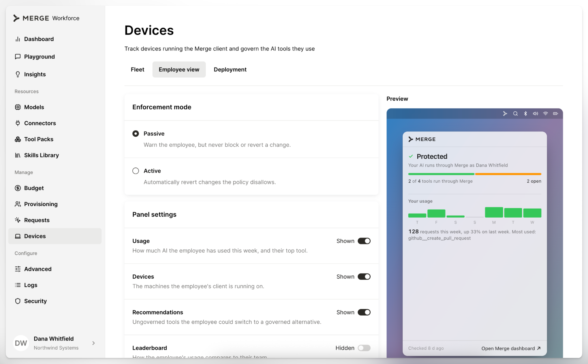Click 'github__create_pull_request' tool name
The height and width of the screenshot is (364, 588).
(x=439, y=238)
